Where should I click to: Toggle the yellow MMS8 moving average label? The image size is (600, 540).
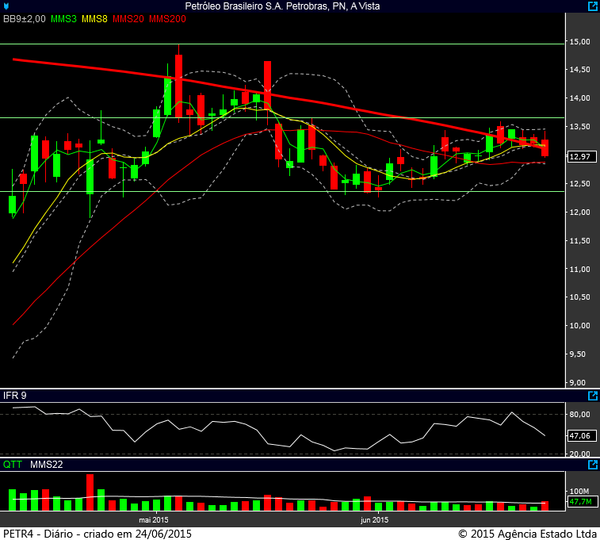95,19
